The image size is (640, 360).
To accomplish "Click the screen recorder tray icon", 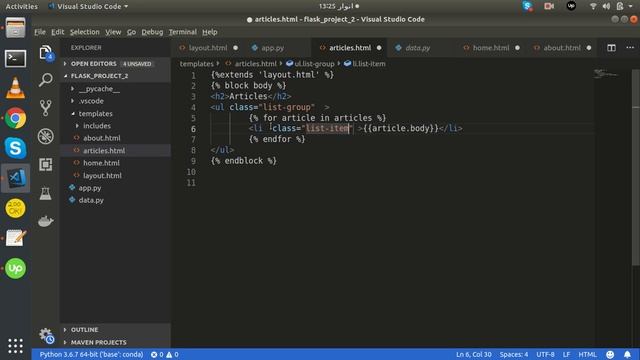I will point(549,6).
